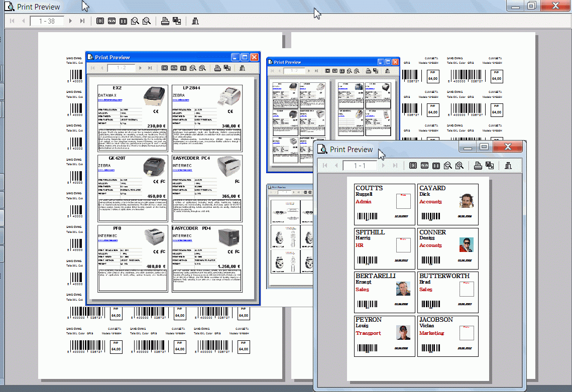Zoom in on the 1 - 1 badge preview
The image size is (572, 392).
460,166
